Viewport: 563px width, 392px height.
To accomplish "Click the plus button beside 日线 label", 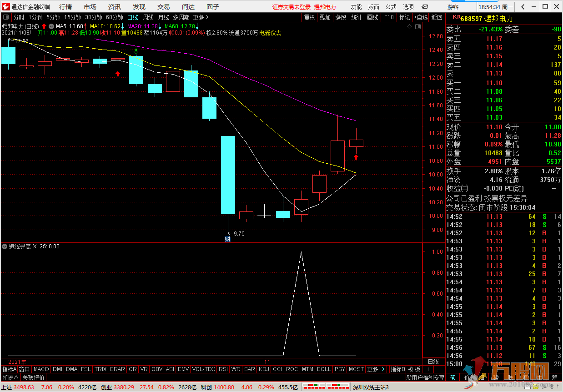I will tap(428, 369).
